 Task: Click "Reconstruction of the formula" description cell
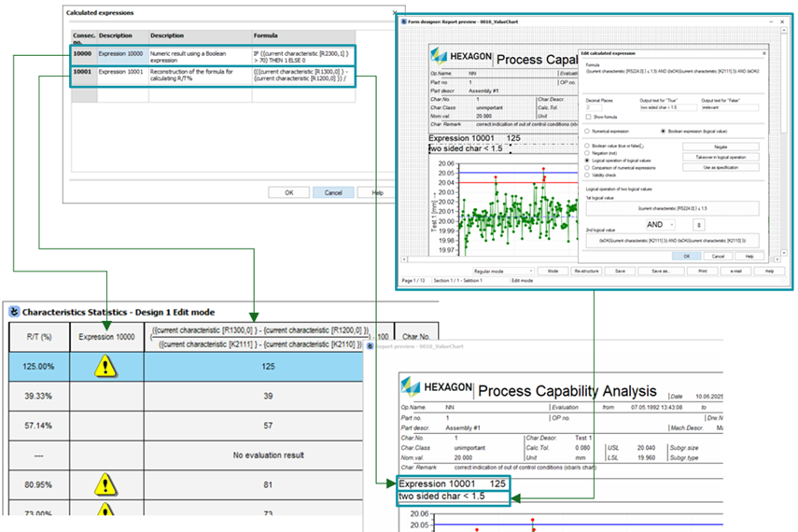[x=200, y=75]
